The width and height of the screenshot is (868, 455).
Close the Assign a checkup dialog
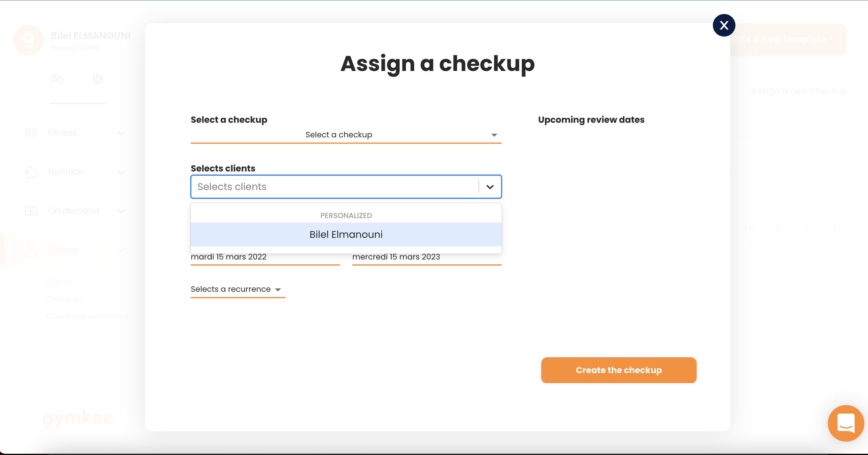click(724, 25)
